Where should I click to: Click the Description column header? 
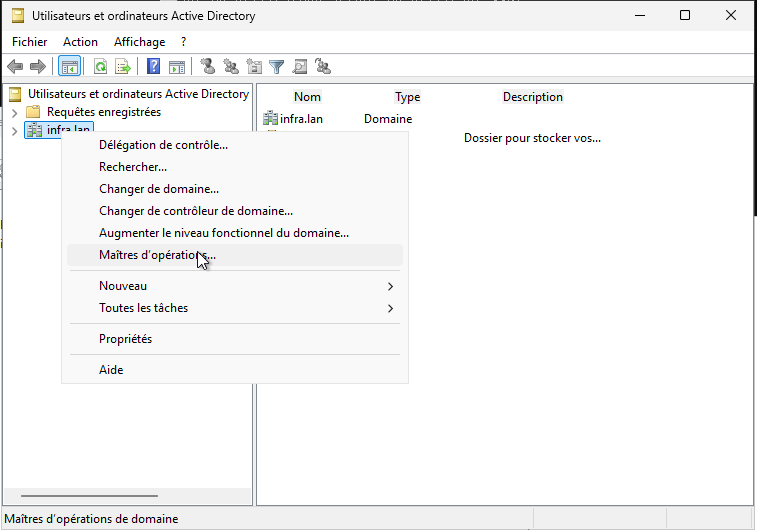click(x=532, y=97)
